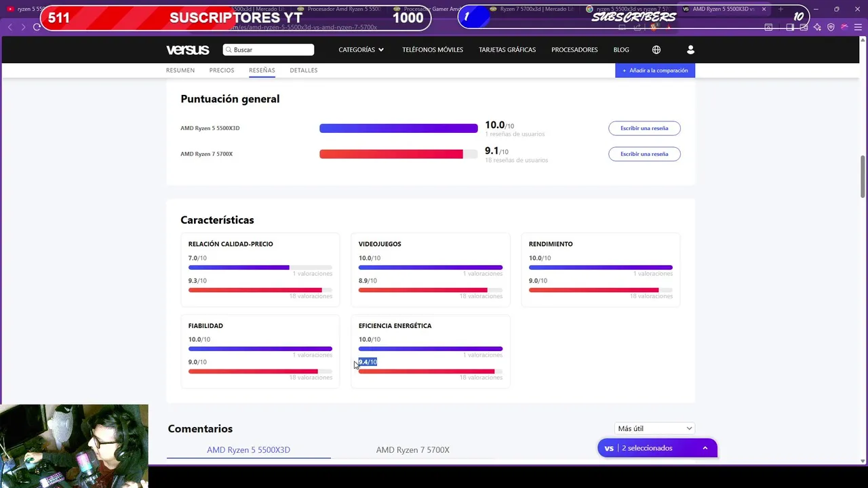
Task: Click the 'RELACIÓN CALIDAD-PRECIO' card title
Action: (231, 244)
